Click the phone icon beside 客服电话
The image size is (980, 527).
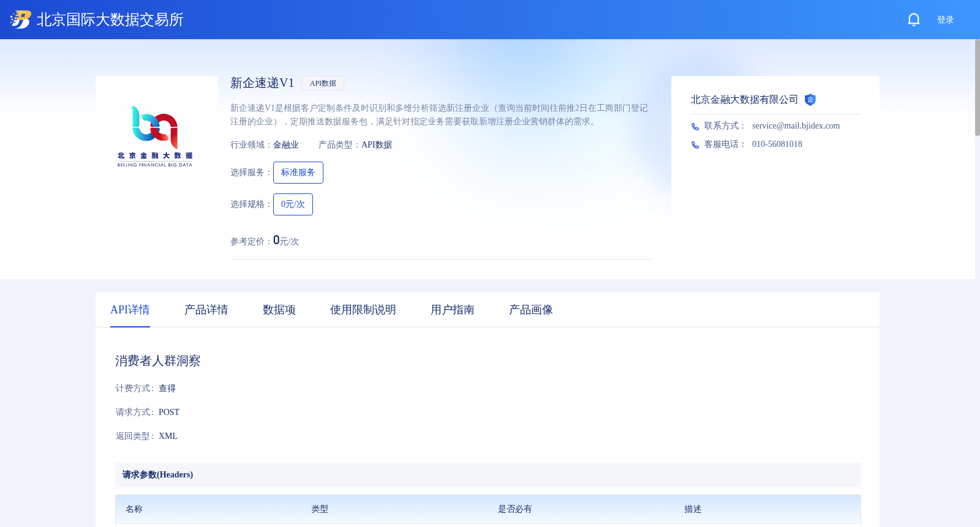click(x=695, y=145)
